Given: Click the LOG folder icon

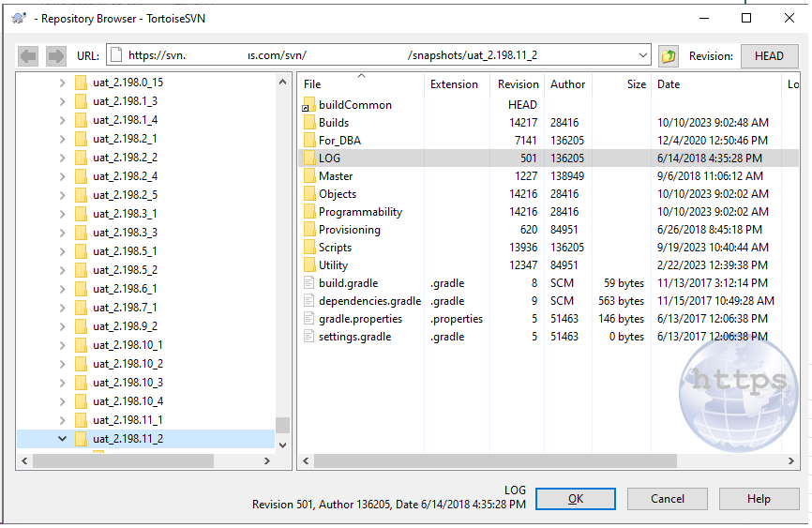Looking at the screenshot, I should pos(309,158).
